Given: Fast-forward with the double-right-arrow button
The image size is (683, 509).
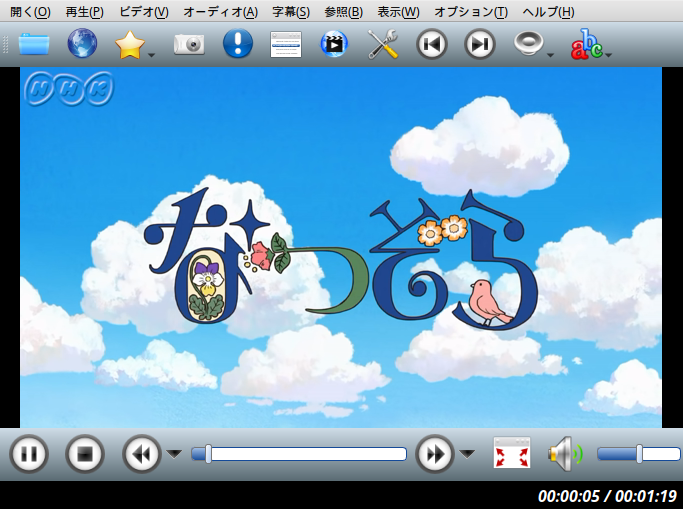Looking at the screenshot, I should click(435, 454).
